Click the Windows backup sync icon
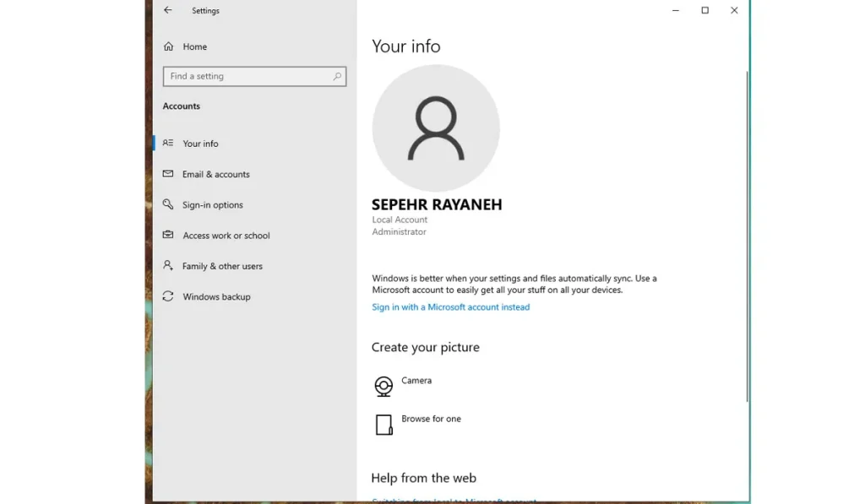865x504 pixels. [168, 297]
